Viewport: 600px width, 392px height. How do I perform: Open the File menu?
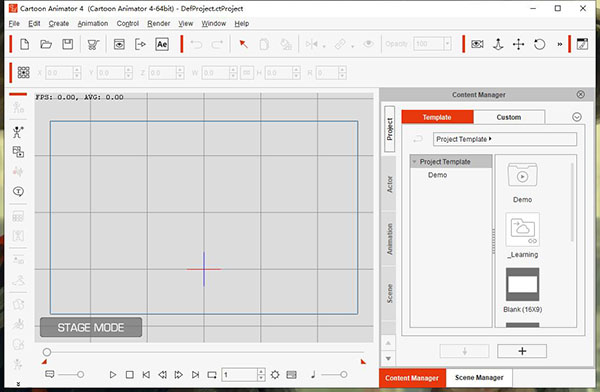tap(14, 23)
